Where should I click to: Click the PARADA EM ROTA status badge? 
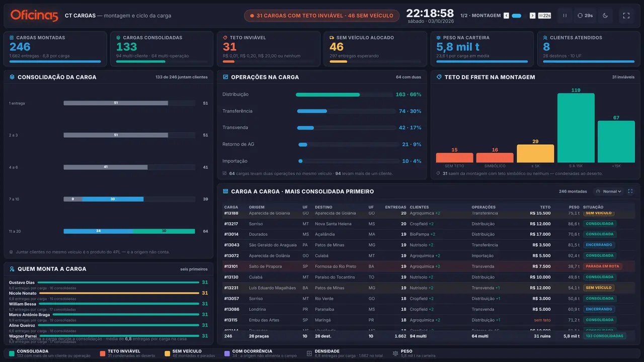pyautogui.click(x=602, y=266)
